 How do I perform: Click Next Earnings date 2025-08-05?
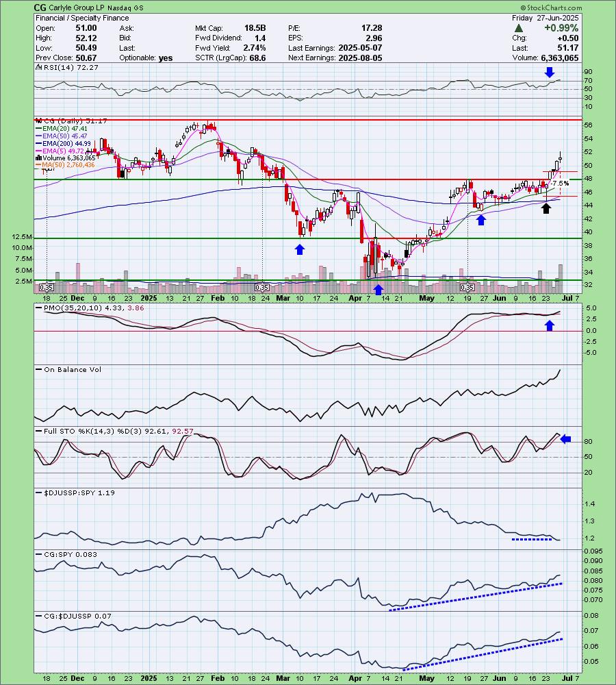click(x=360, y=58)
